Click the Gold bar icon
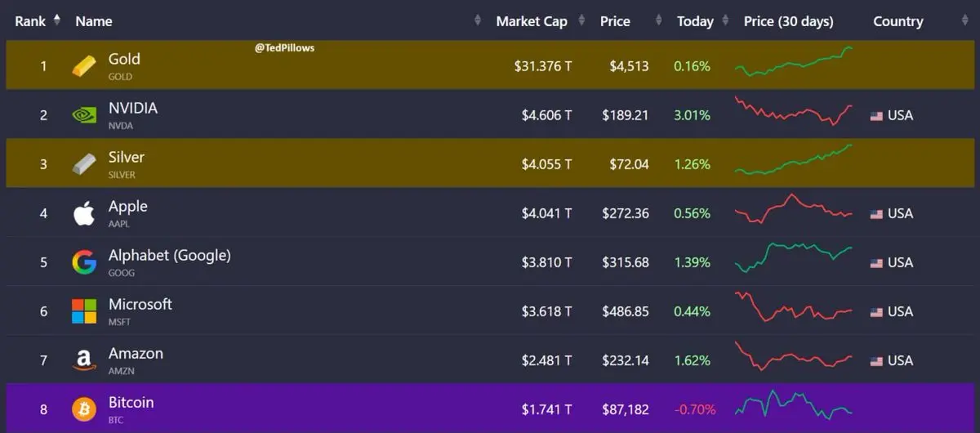 [x=83, y=66]
